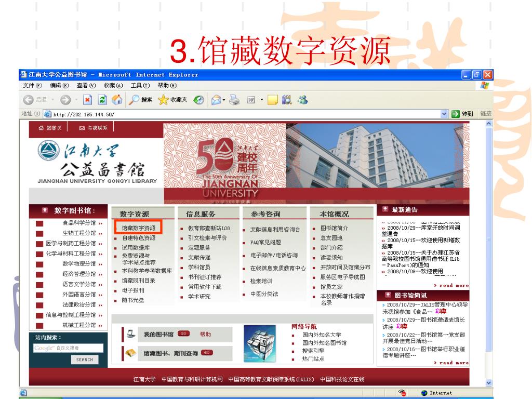Open FAQ常见问题 link
The height and width of the screenshot is (399, 532).
pyautogui.click(x=265, y=242)
